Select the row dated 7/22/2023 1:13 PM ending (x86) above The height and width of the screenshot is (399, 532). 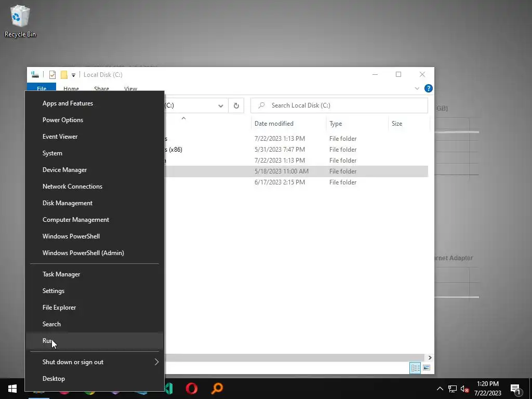pos(296,138)
